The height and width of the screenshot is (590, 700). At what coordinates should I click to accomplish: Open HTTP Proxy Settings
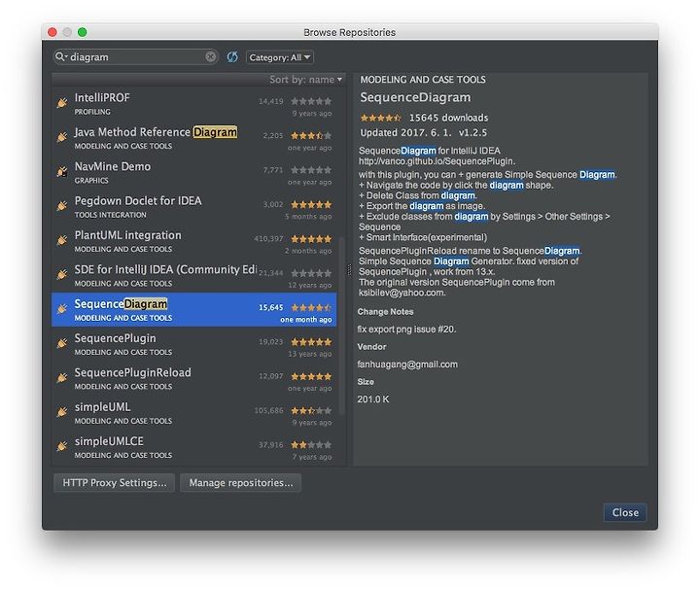(115, 483)
